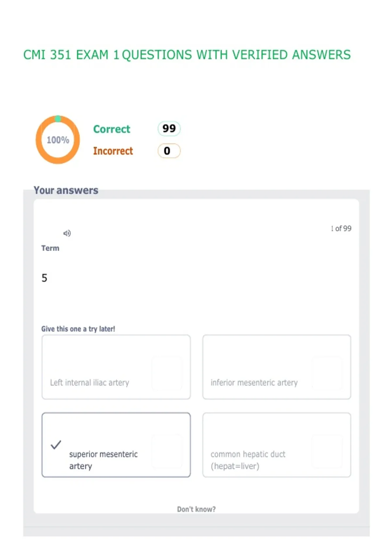Click the faint image placeholder in the inferior mesenteric card

(327, 373)
